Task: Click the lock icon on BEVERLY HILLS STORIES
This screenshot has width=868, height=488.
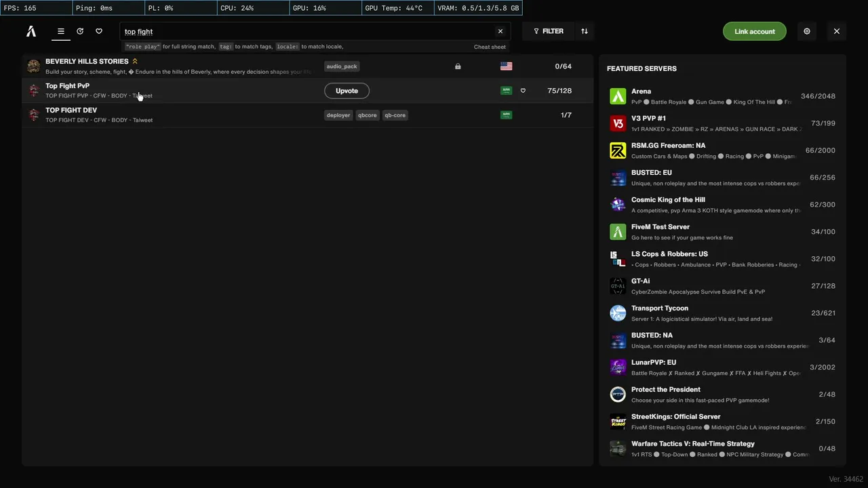Action: 458,66
